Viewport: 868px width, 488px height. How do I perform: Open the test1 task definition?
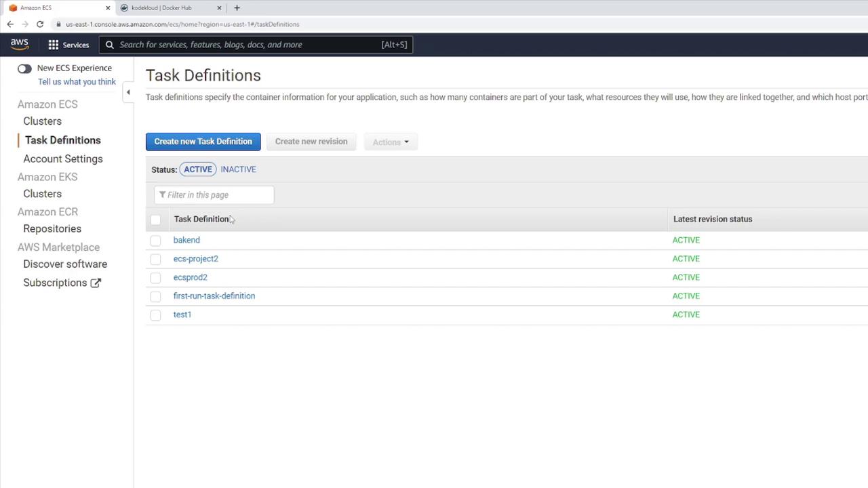tap(182, 314)
